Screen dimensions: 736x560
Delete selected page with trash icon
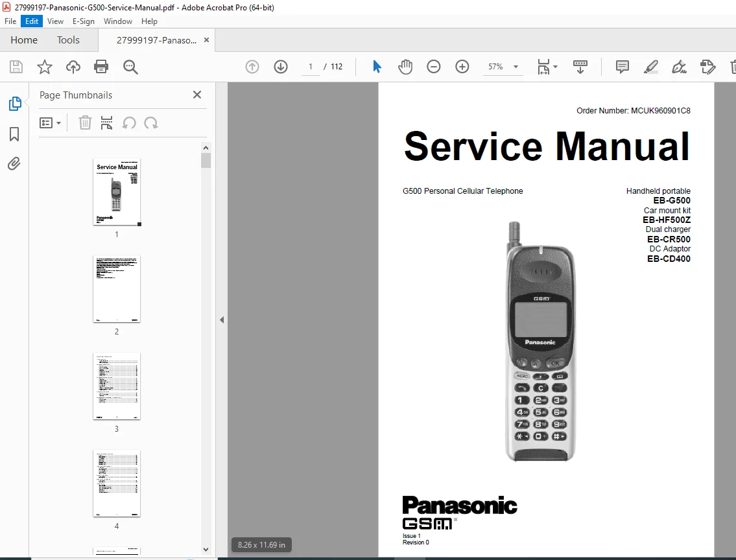[x=84, y=123]
